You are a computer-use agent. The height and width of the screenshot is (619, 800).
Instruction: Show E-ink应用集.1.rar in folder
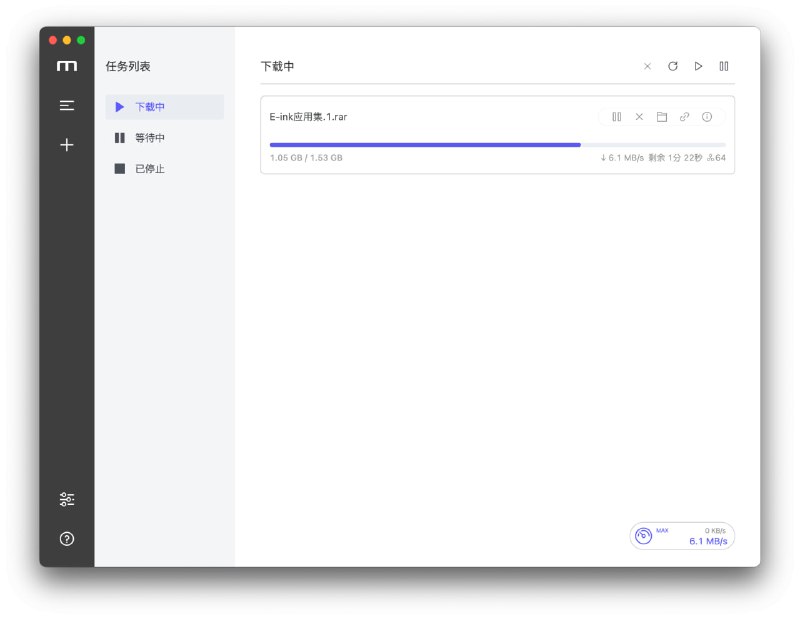662,117
